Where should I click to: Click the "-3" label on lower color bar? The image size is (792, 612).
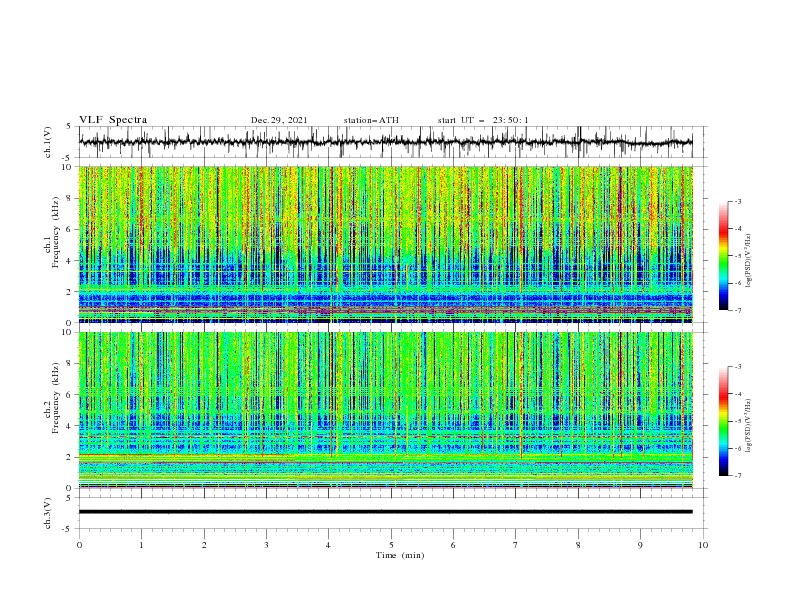[738, 367]
